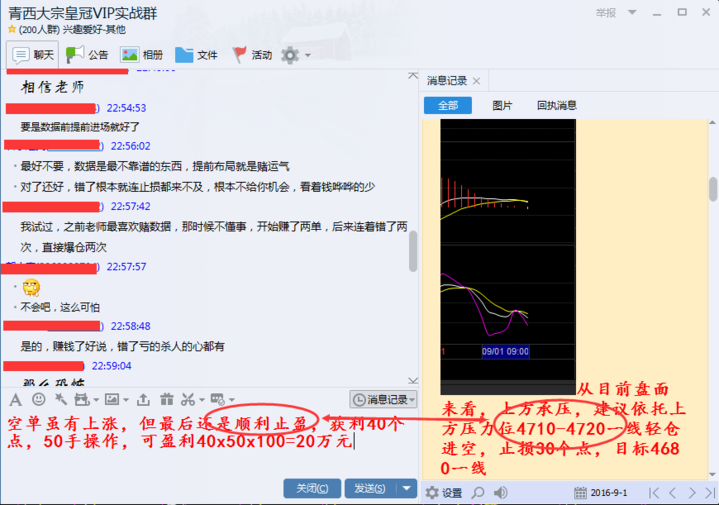
Task: Click the timestamp 22:59:04
Action: (111, 366)
